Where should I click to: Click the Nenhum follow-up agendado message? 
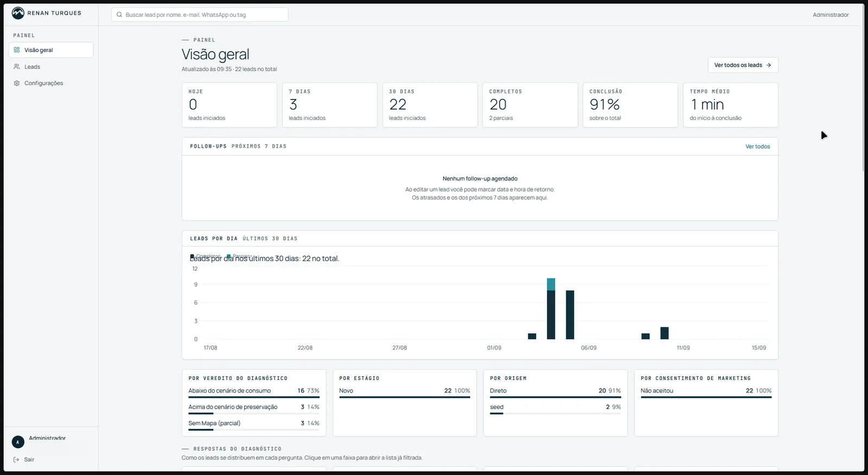(480, 179)
